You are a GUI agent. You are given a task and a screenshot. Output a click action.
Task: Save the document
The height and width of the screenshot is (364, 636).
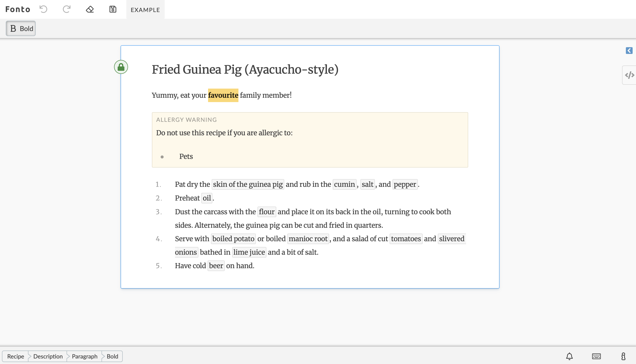click(113, 9)
